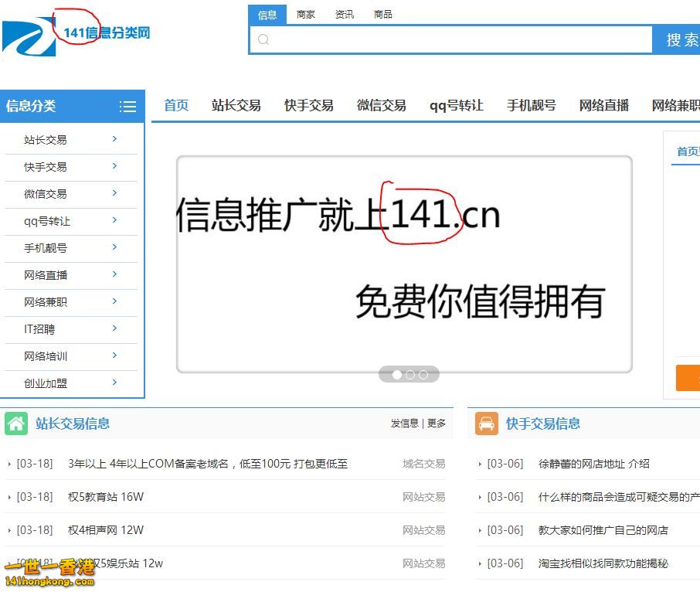This screenshot has height=592, width=700.
Task: Open listing 权5教育站 16W
Action: (x=106, y=497)
